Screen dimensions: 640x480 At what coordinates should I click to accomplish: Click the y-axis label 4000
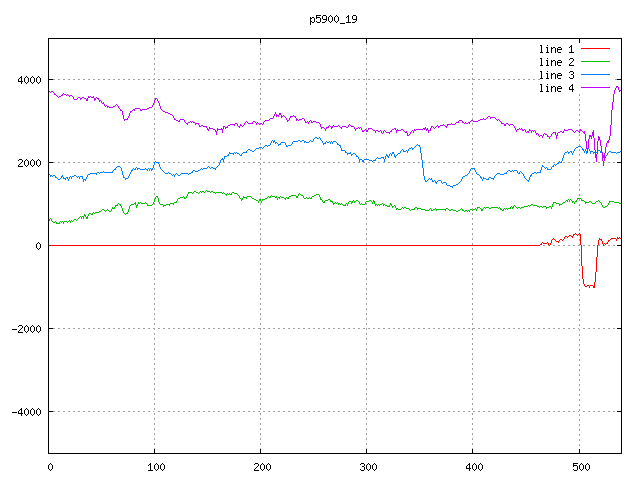point(29,80)
